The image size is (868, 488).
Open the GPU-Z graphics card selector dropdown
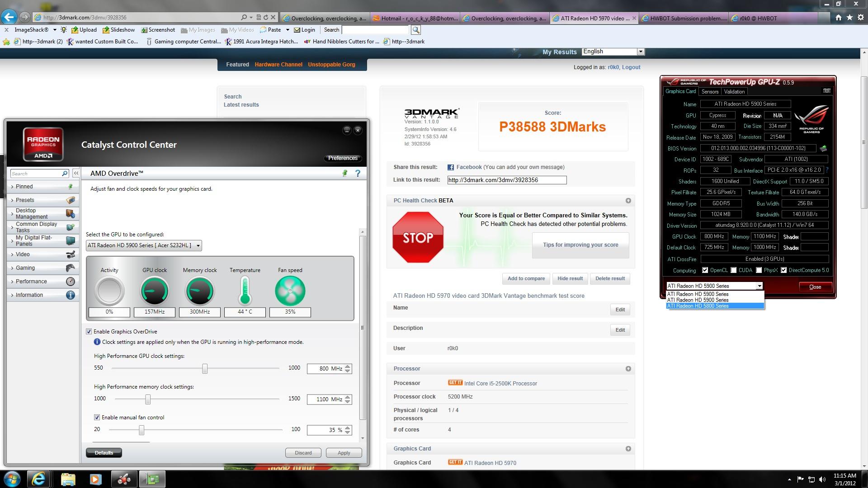pyautogui.click(x=715, y=286)
